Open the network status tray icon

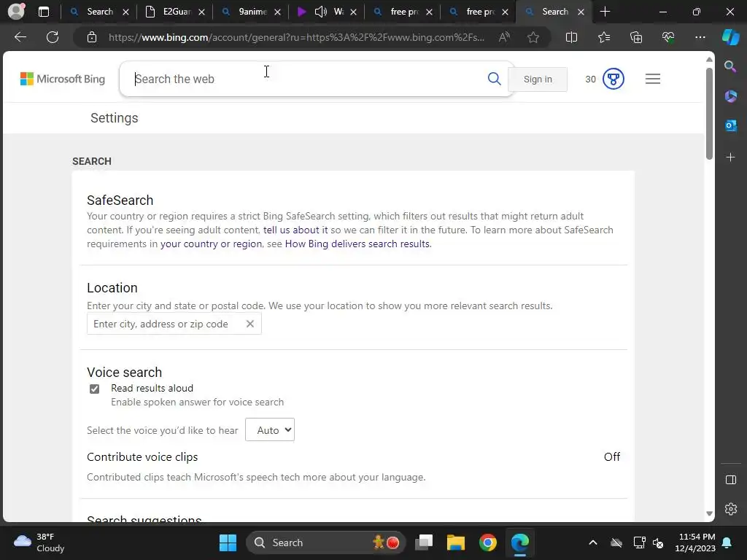(x=639, y=542)
